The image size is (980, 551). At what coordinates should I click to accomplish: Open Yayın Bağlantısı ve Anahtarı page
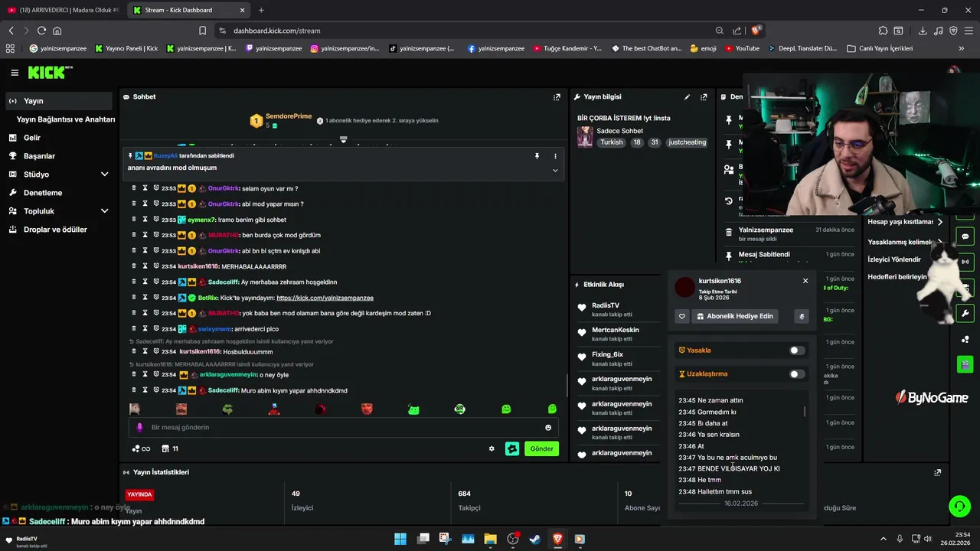point(66,119)
